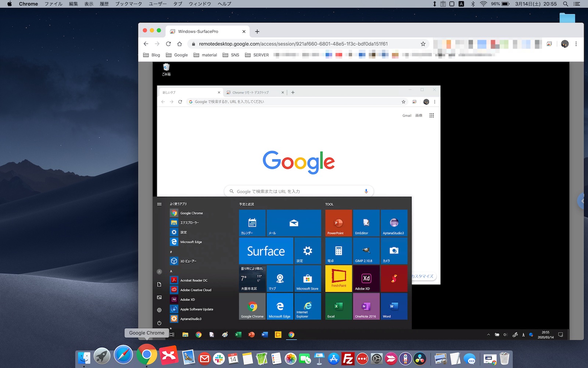Open the SERVER bookmarks folder
Viewport: 588px width, 368px height.
point(257,55)
